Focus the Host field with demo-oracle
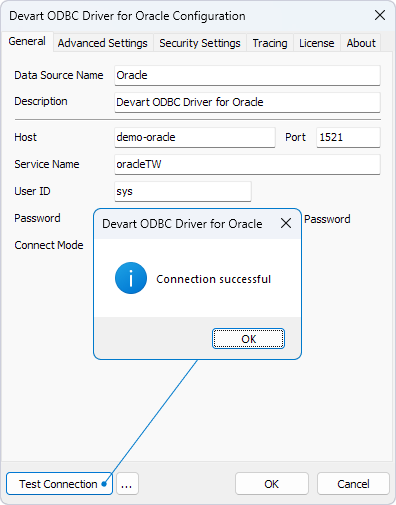 tap(195, 137)
